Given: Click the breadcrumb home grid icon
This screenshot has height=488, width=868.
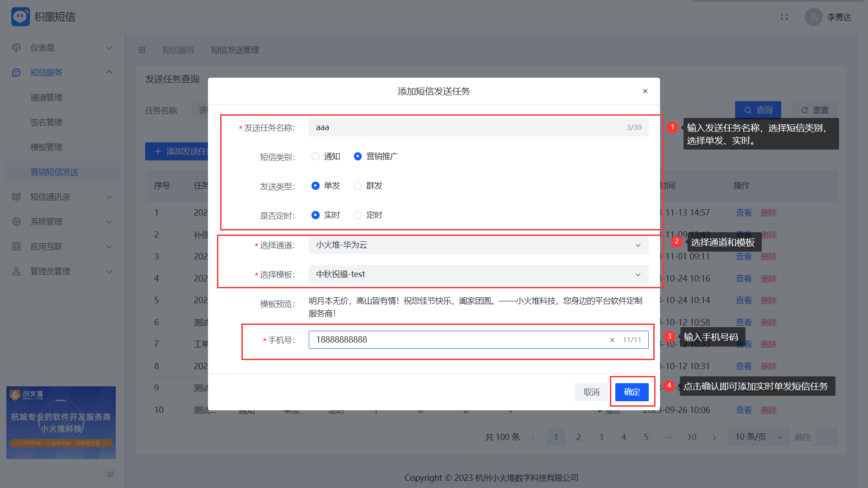Looking at the screenshot, I should [x=142, y=50].
